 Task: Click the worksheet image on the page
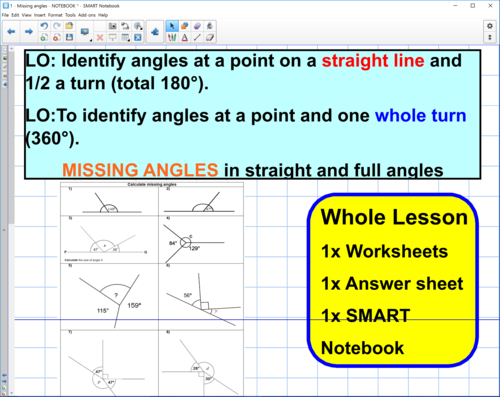pyautogui.click(x=152, y=288)
